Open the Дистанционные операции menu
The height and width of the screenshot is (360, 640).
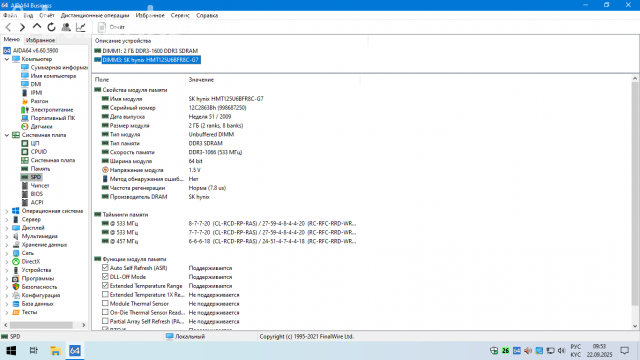click(x=95, y=16)
